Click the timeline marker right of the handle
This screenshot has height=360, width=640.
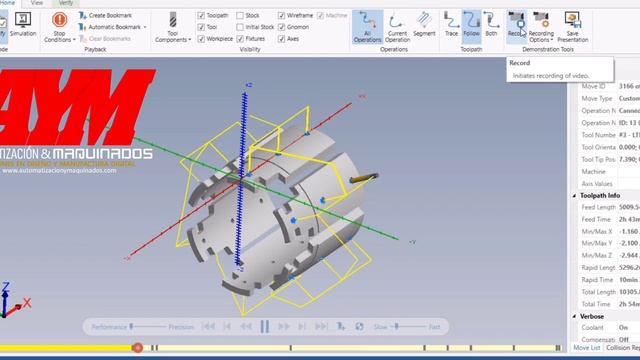pos(154,348)
